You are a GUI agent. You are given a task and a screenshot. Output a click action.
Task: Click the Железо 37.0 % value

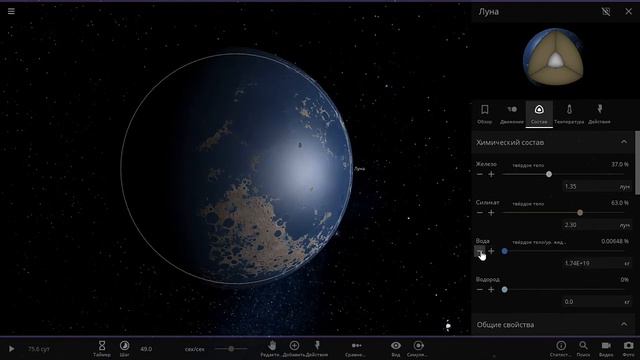pos(620,164)
